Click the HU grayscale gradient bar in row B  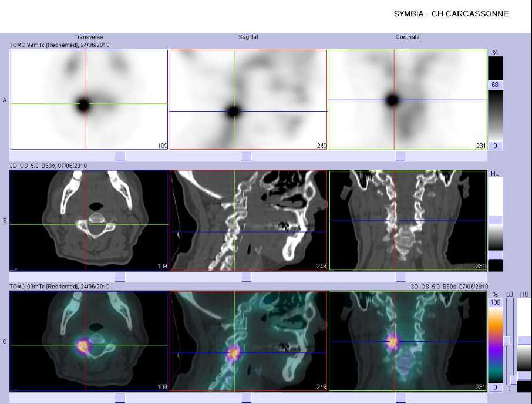495,237
